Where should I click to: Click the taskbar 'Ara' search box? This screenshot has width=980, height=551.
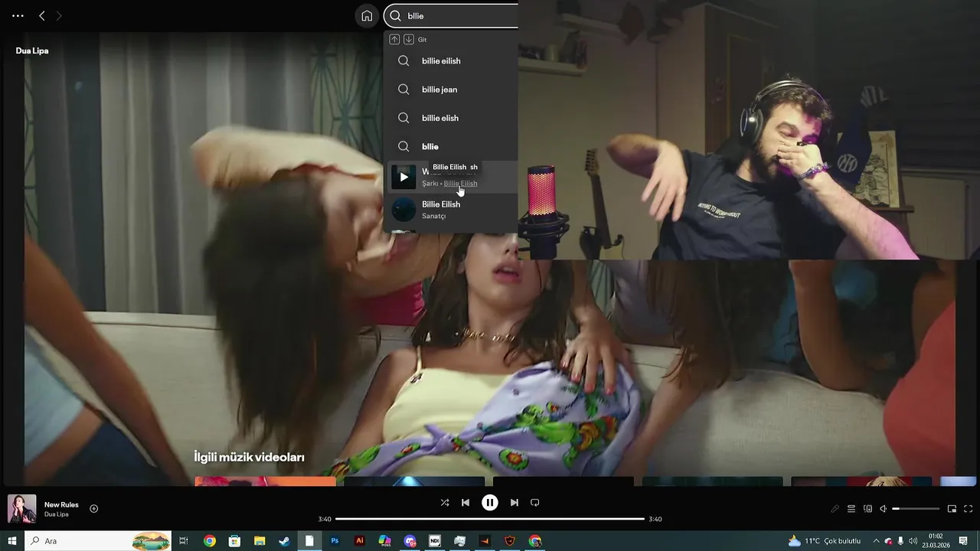pos(99,541)
